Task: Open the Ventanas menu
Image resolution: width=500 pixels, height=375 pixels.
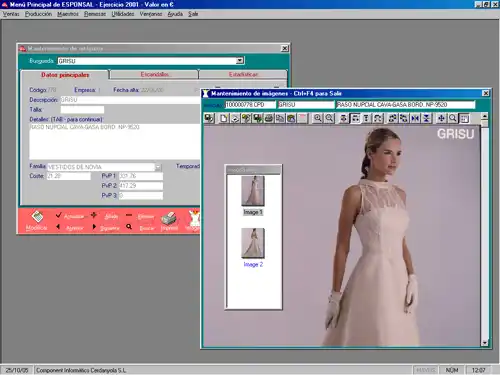Action: pos(151,14)
